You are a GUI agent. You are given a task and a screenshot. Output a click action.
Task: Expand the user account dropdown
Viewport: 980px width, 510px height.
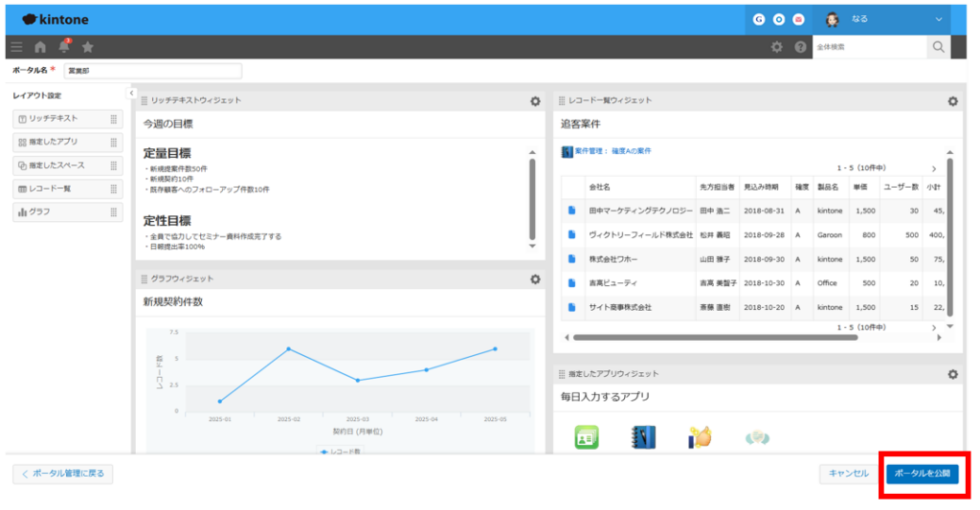point(938,19)
